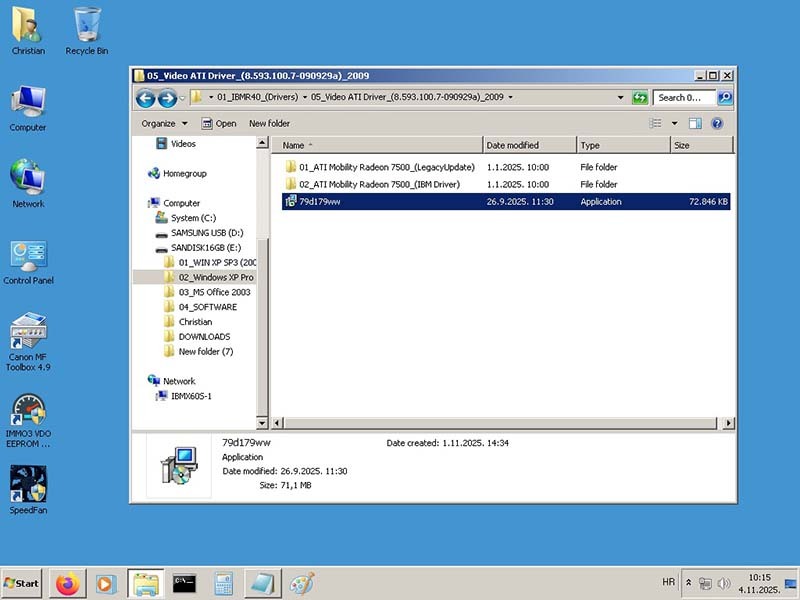Toggle the preview pane button
Screen dimensions: 800x600
695,124
